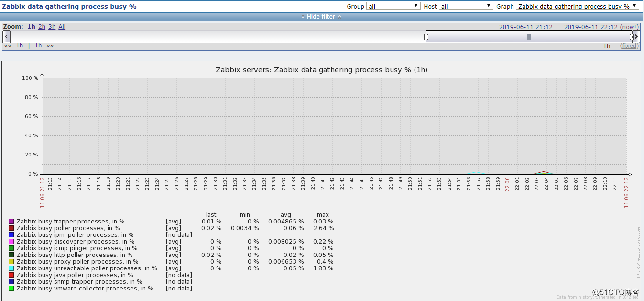Click the red spike at 22:04 on graph
Viewport: 644px width, 301px height.
tap(543, 172)
